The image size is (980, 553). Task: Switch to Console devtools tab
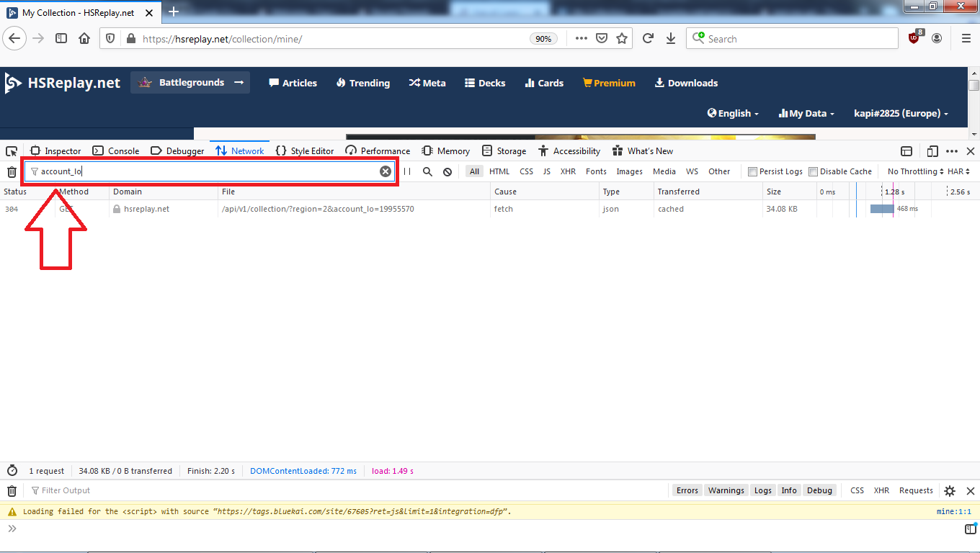116,151
